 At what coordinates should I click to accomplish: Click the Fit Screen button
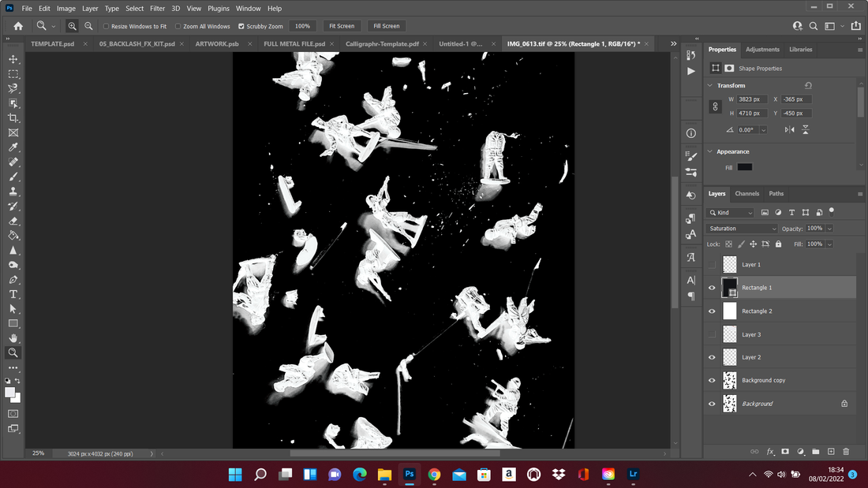click(342, 26)
